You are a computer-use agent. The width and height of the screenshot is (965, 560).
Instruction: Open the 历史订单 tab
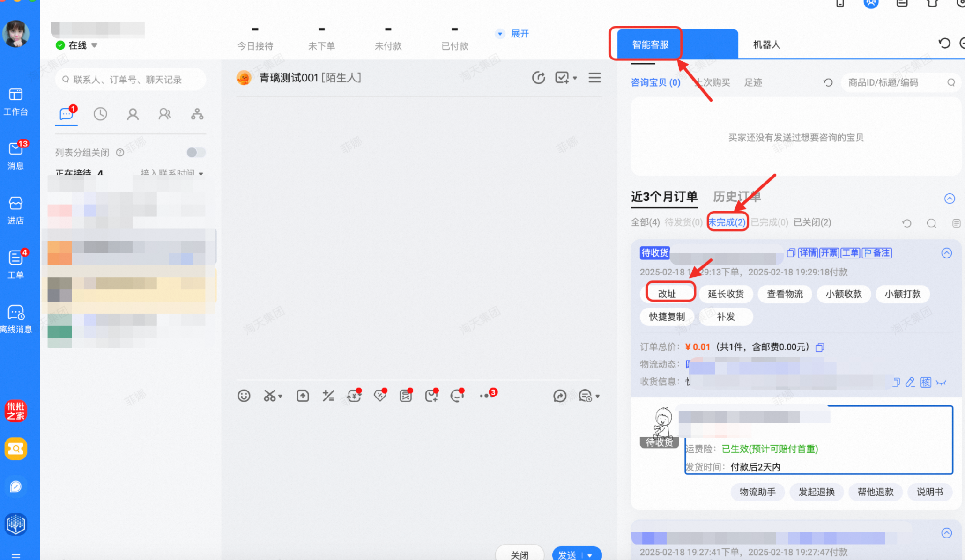click(737, 197)
